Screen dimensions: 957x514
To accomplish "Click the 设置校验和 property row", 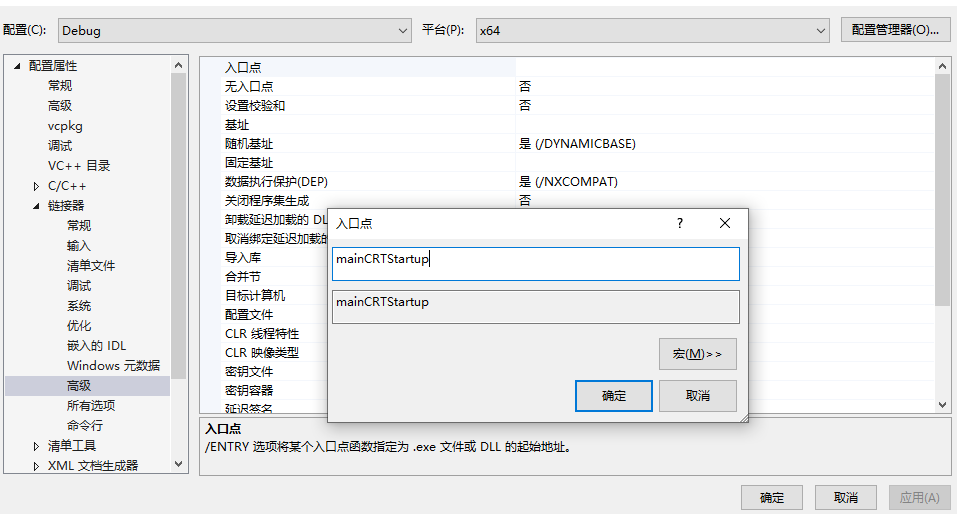I will 577,105.
